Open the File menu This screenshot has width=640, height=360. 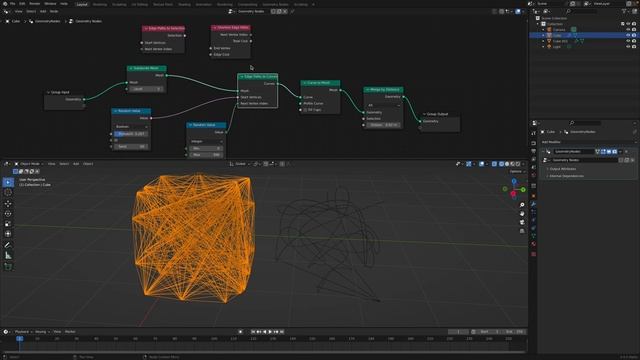(x=13, y=4)
